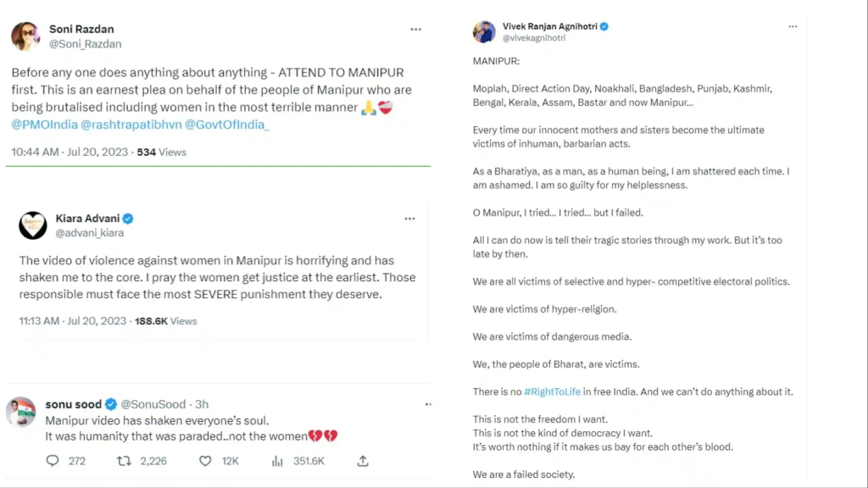Open three-dot menu on Kiara Advani's tweet

click(410, 219)
